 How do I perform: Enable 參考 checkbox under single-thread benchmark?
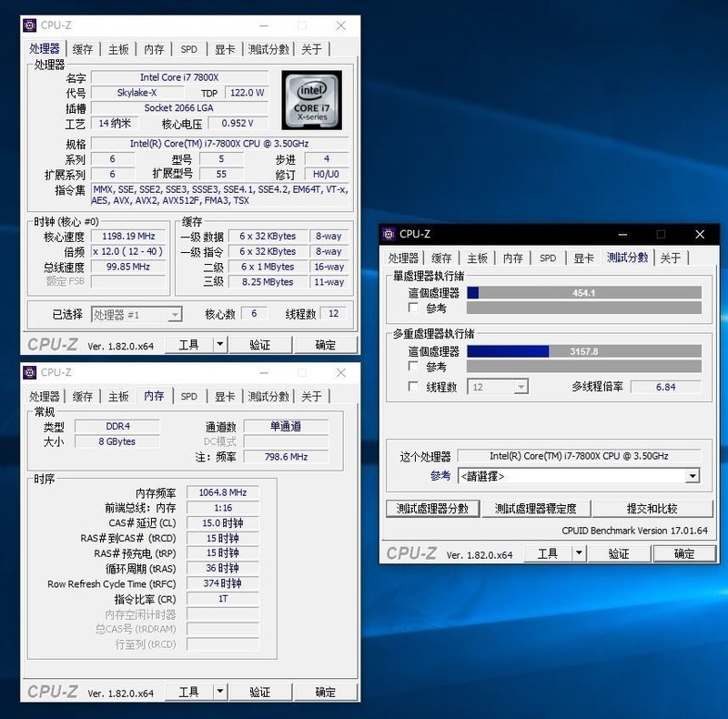click(413, 308)
